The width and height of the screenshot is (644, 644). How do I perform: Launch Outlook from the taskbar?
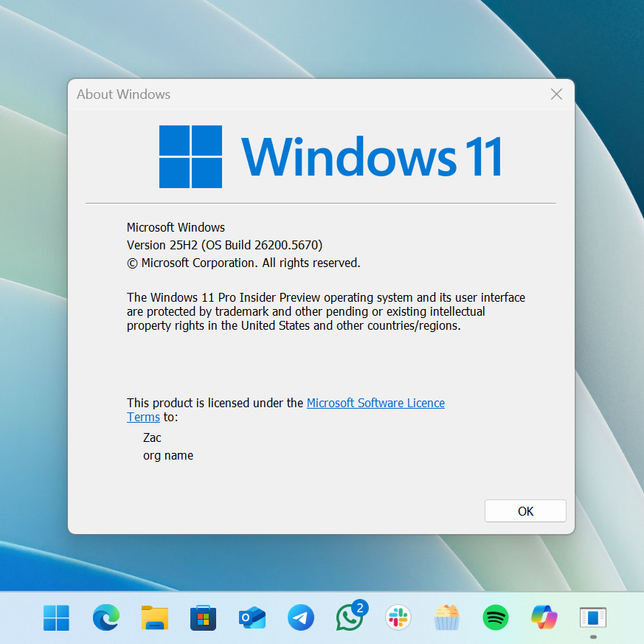point(252,617)
